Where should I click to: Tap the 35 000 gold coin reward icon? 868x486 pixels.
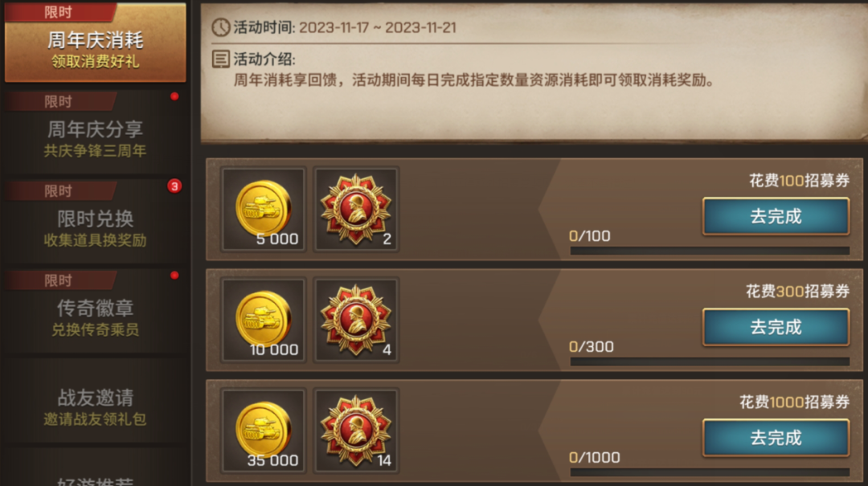click(264, 431)
